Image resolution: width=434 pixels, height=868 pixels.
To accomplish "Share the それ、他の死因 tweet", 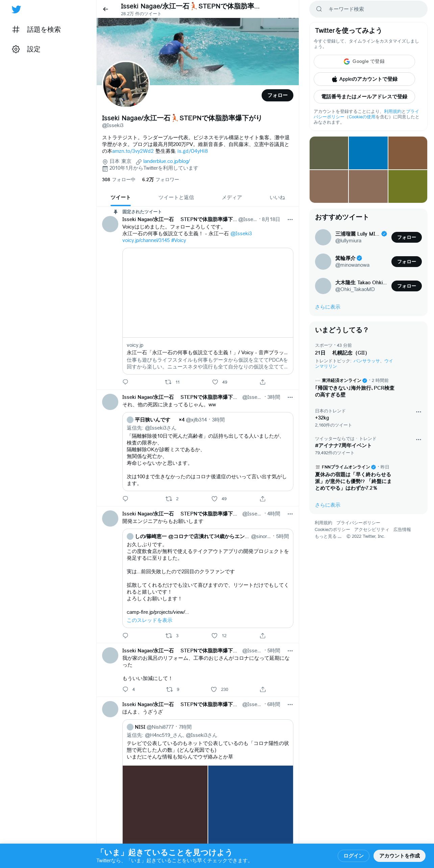I will click(263, 499).
